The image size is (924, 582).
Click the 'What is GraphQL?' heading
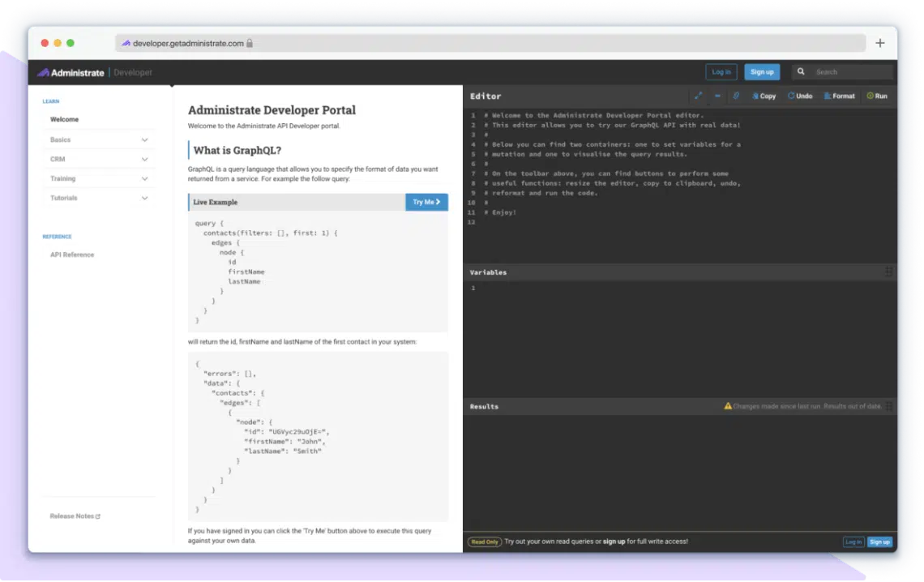(237, 150)
